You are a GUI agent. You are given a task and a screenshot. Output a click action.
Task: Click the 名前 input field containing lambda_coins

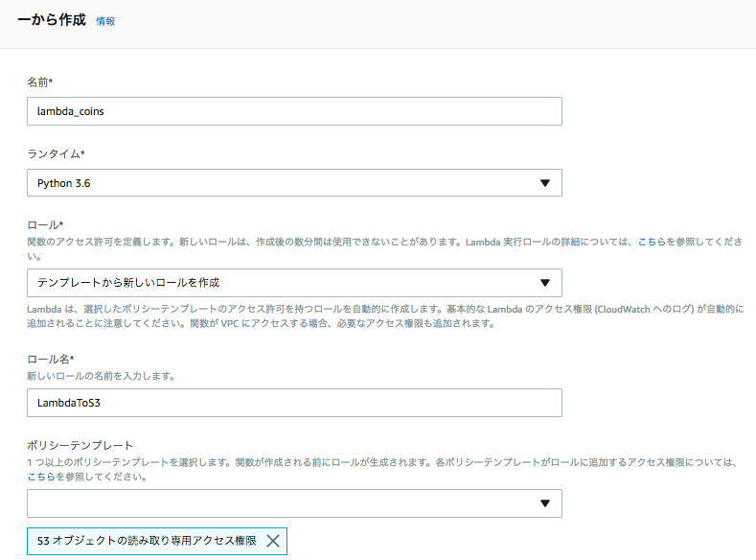pos(294,111)
